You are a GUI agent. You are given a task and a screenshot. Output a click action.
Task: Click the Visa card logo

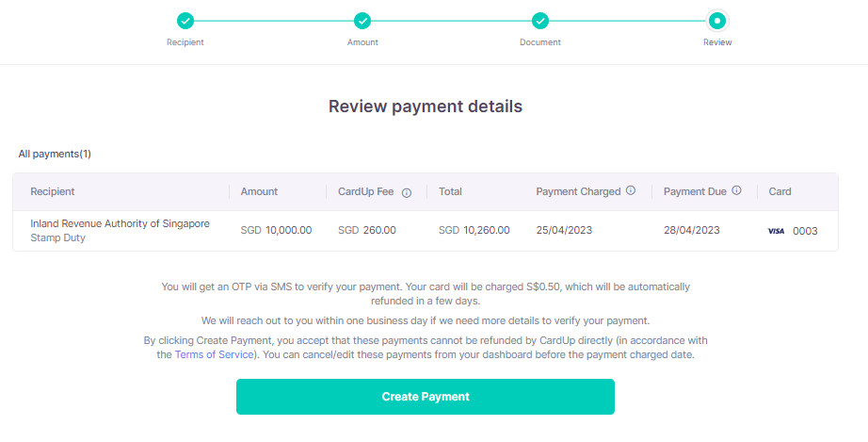pos(776,231)
